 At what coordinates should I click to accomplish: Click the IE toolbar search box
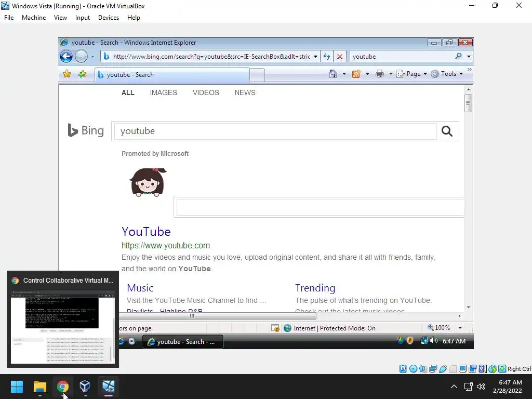click(402, 57)
